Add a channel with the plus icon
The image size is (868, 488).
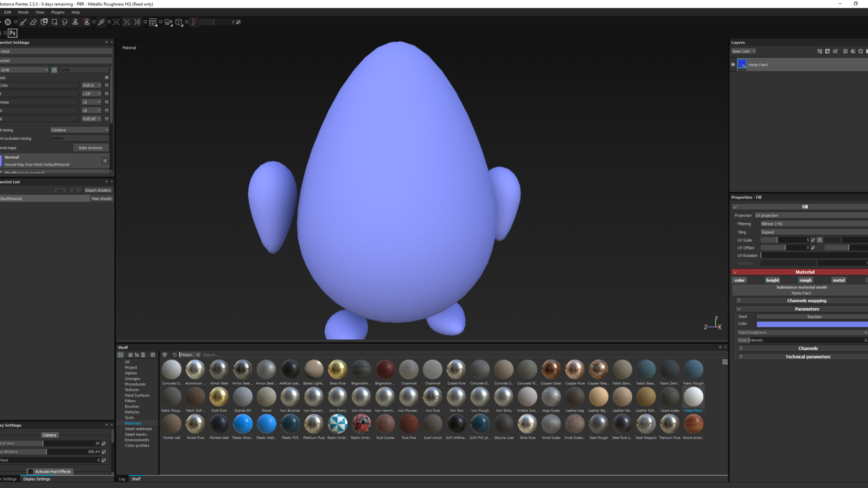point(106,77)
